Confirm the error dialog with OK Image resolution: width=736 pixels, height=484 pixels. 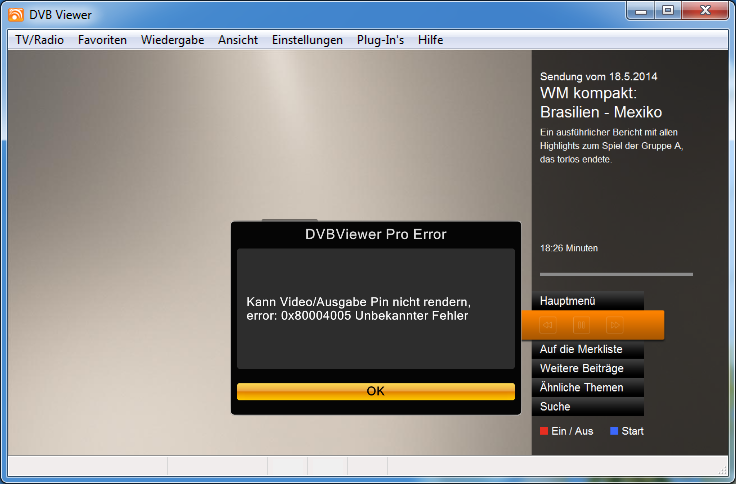pyautogui.click(x=376, y=391)
